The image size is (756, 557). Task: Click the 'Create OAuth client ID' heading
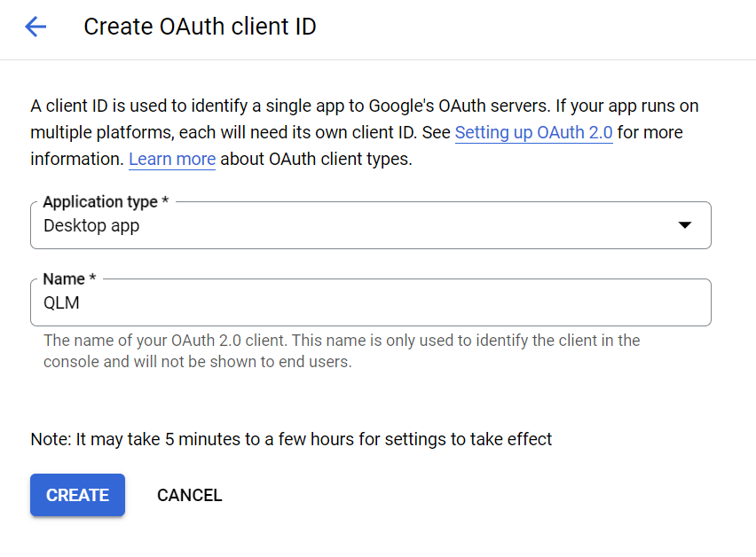coord(200,27)
